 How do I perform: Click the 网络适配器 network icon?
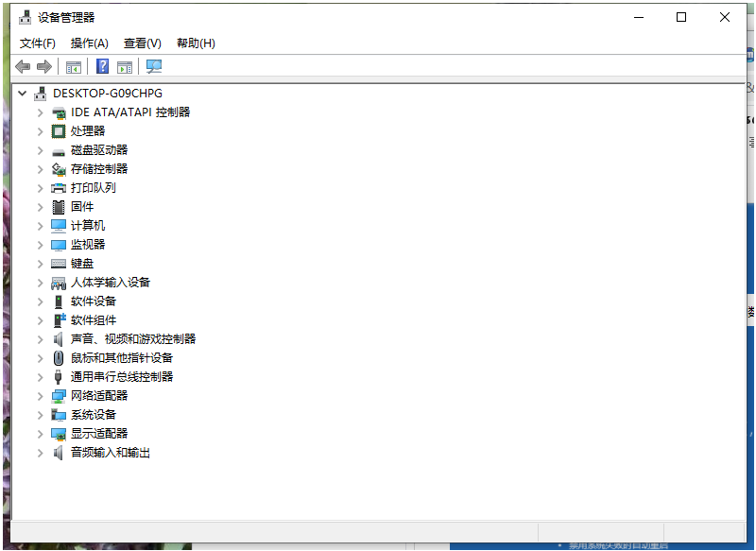59,396
